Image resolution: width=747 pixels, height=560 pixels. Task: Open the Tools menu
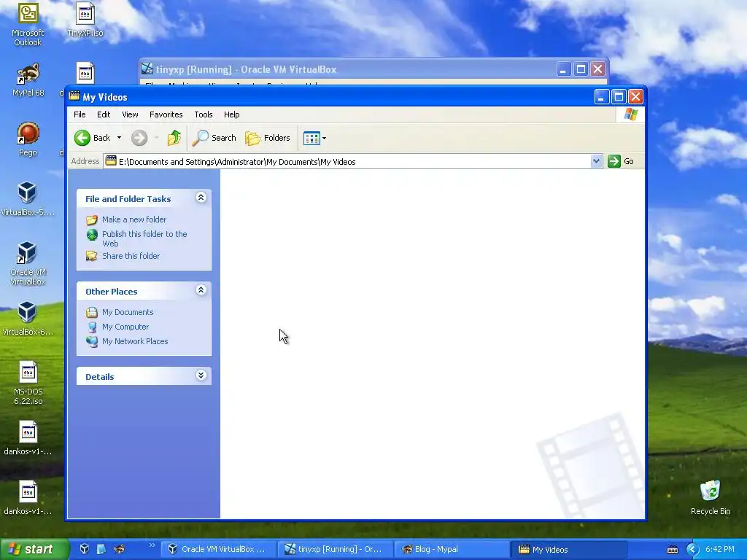204,114
